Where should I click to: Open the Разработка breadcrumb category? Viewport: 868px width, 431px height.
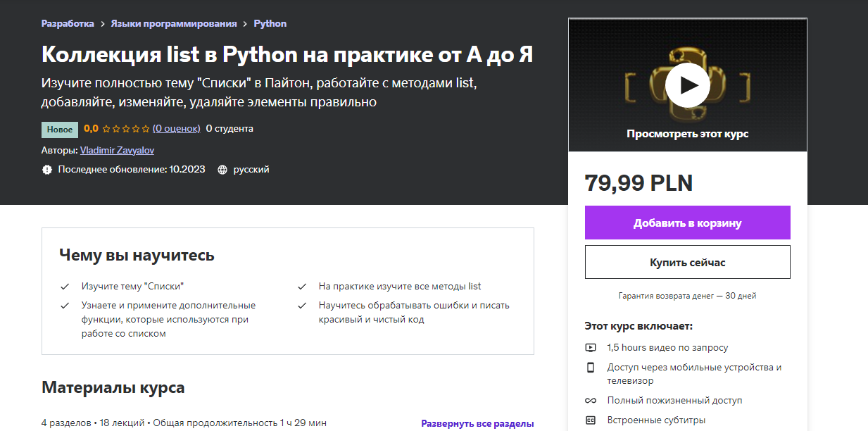(x=68, y=23)
